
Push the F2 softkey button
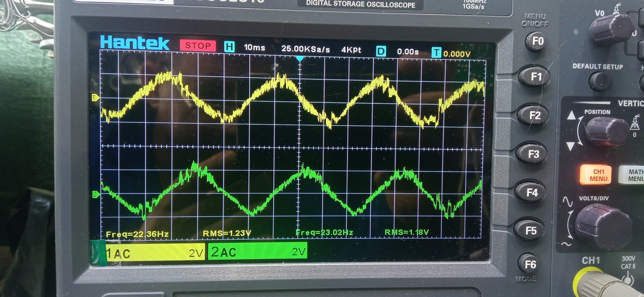534,116
